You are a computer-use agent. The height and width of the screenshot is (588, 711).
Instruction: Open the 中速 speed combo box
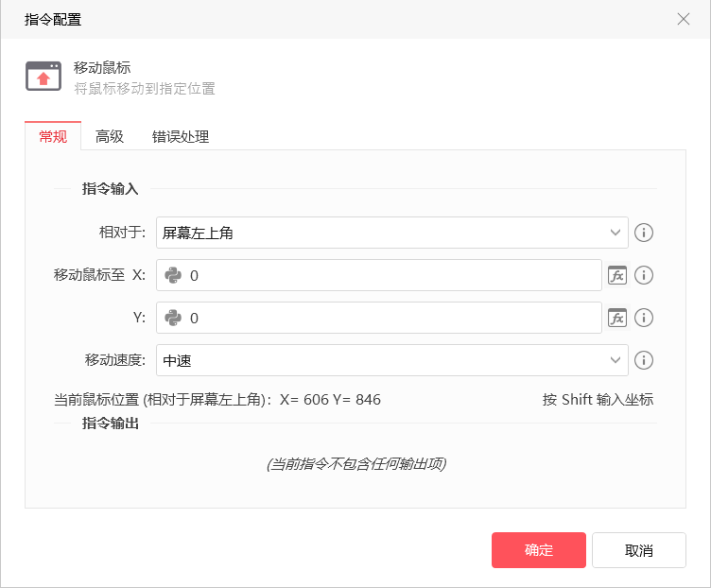pyautogui.click(x=392, y=360)
